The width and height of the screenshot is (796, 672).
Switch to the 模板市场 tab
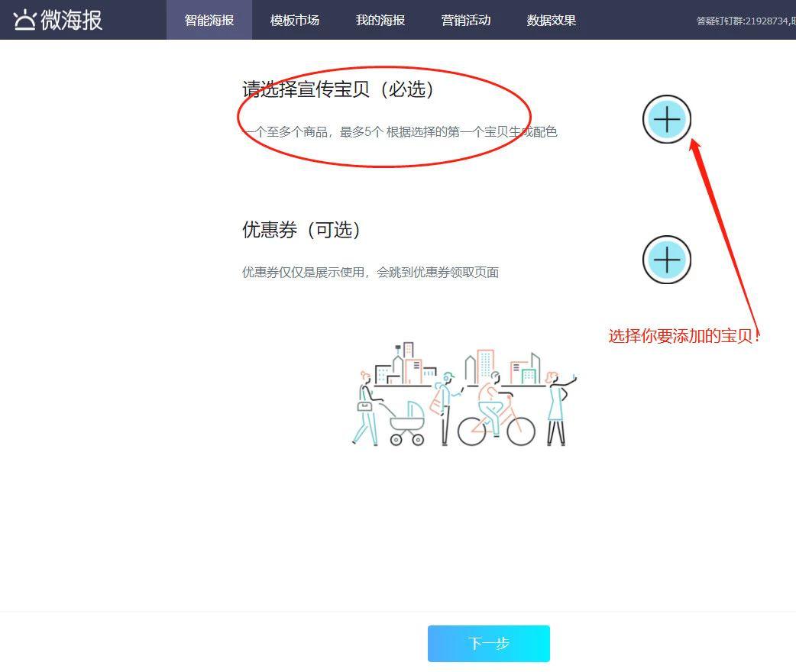(294, 21)
